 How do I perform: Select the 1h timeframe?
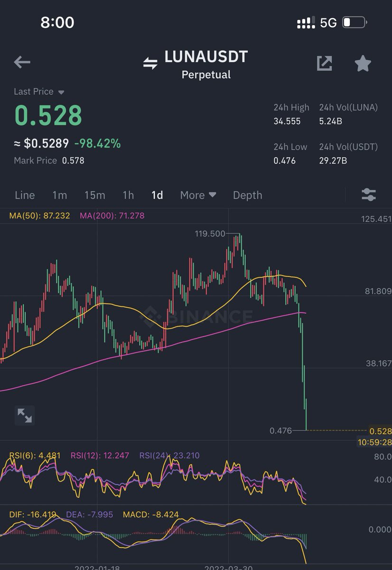pyautogui.click(x=128, y=195)
